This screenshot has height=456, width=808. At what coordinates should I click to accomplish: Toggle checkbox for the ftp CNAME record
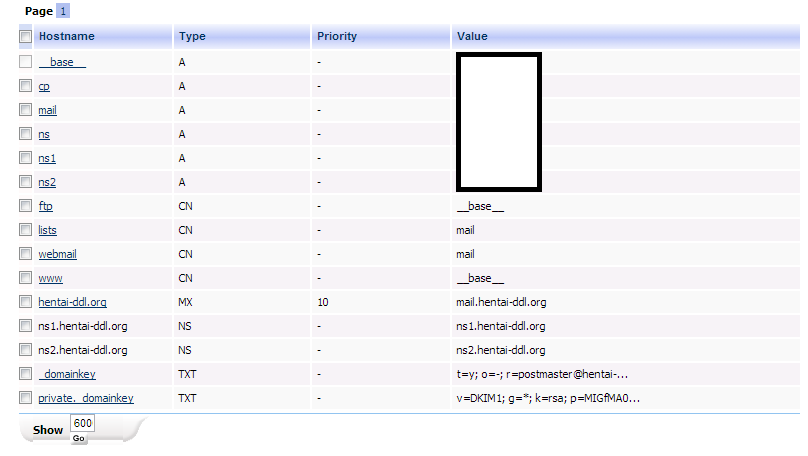point(25,206)
